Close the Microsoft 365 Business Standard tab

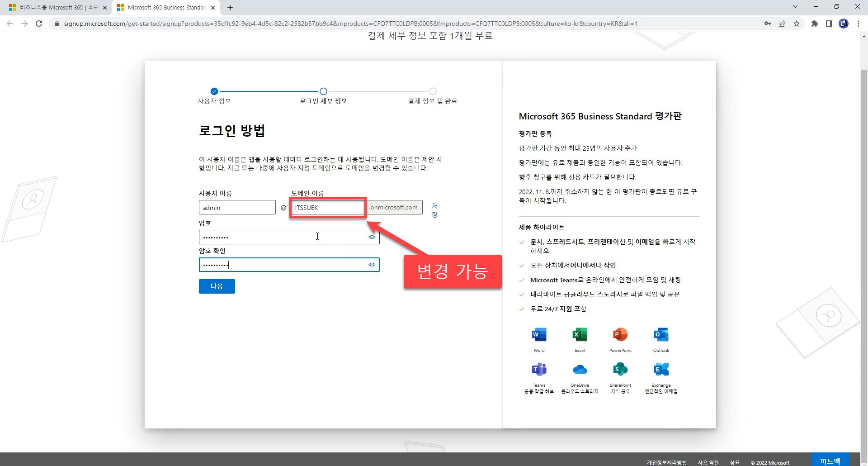coord(213,8)
